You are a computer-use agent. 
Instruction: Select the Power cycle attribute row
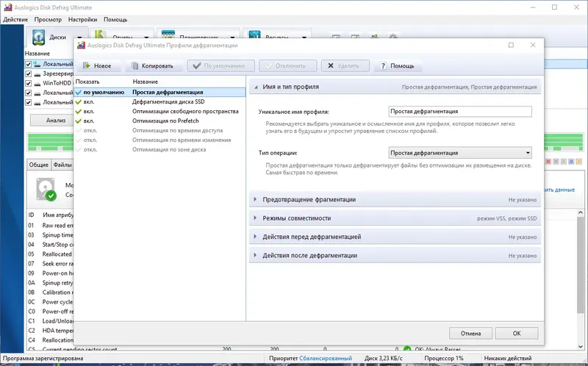tap(51, 302)
